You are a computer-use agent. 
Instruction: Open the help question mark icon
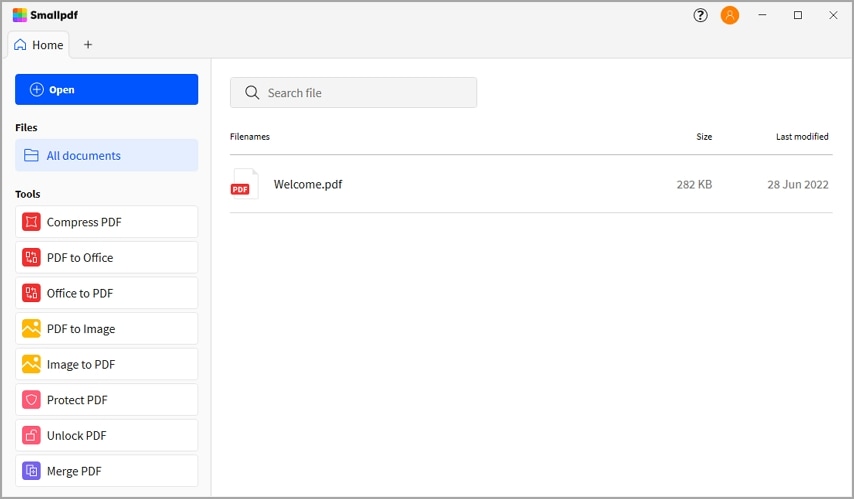(x=700, y=16)
